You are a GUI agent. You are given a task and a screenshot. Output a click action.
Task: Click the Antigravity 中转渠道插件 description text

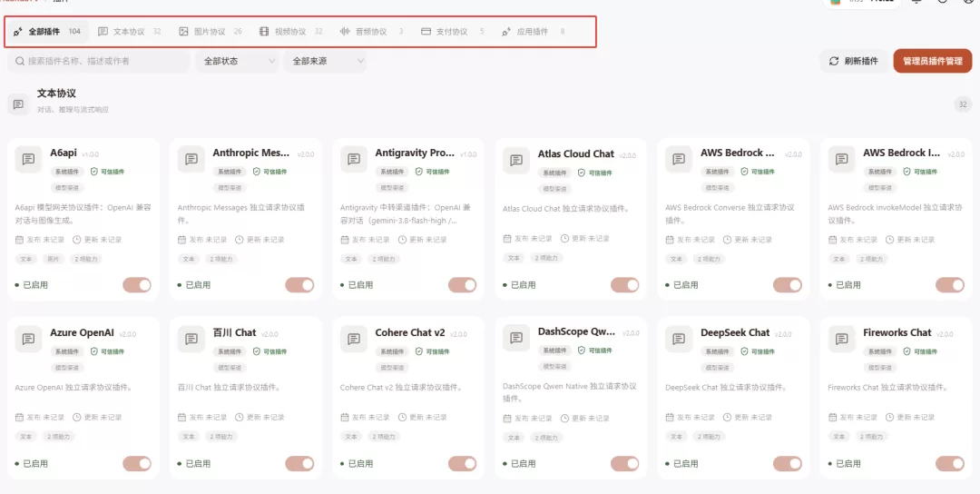coord(404,213)
